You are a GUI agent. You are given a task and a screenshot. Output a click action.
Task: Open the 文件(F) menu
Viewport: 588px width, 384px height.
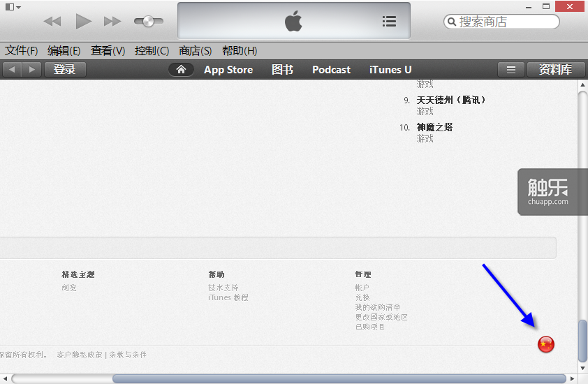click(22, 51)
